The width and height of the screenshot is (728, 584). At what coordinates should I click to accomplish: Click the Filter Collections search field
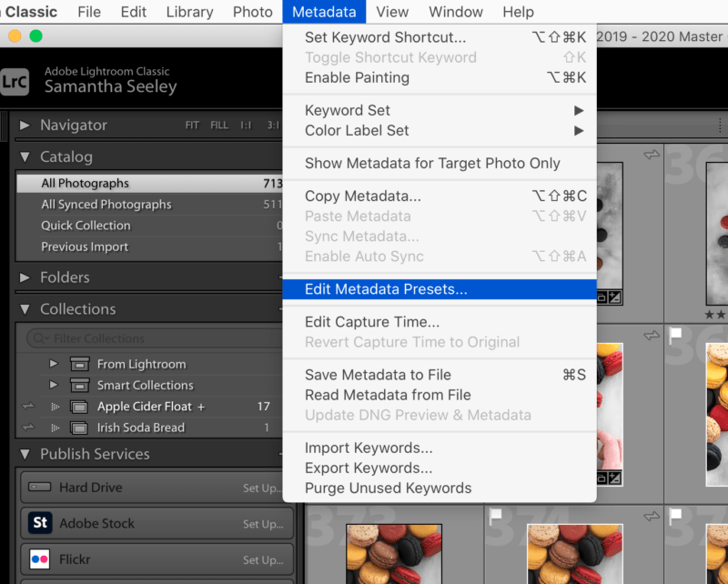coord(156,338)
